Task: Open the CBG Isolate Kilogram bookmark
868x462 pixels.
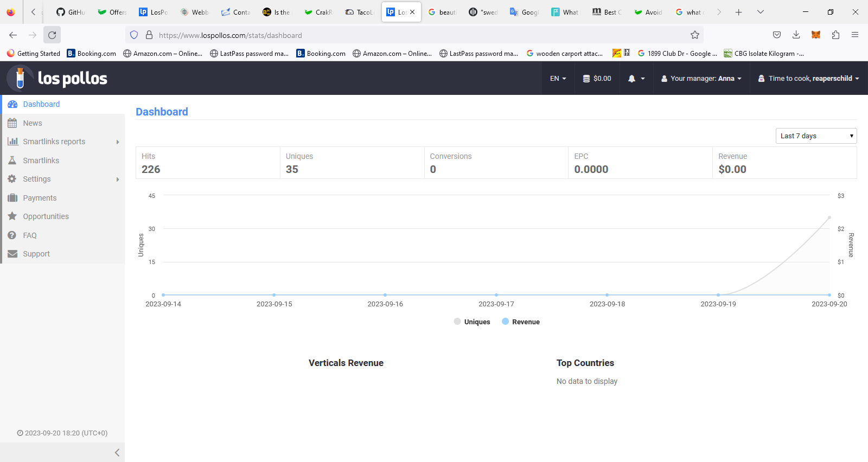Action: pyautogui.click(x=764, y=53)
